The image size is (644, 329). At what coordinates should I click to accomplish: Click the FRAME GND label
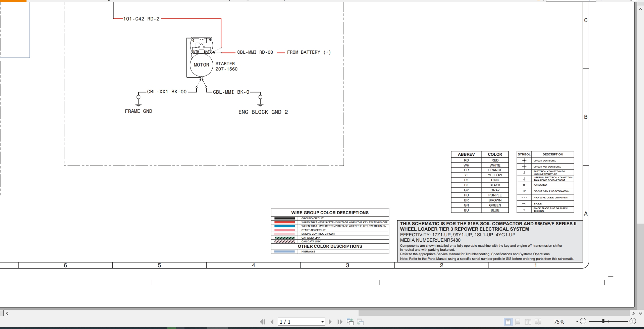(139, 111)
